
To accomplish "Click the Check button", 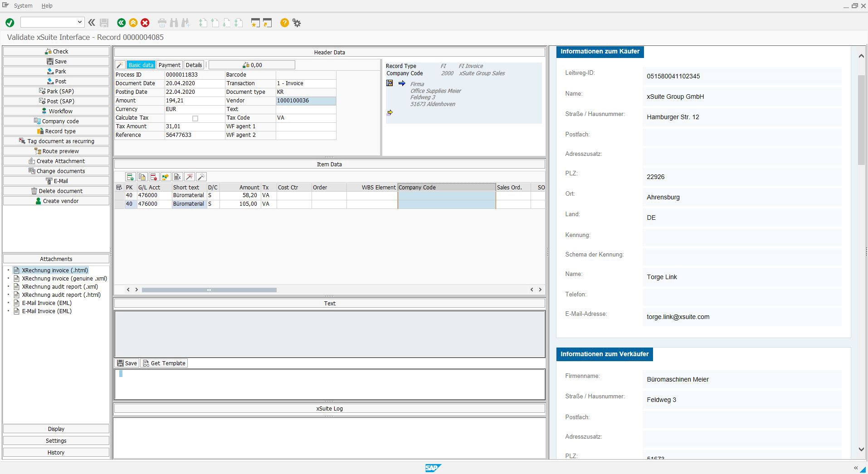I will tap(56, 51).
